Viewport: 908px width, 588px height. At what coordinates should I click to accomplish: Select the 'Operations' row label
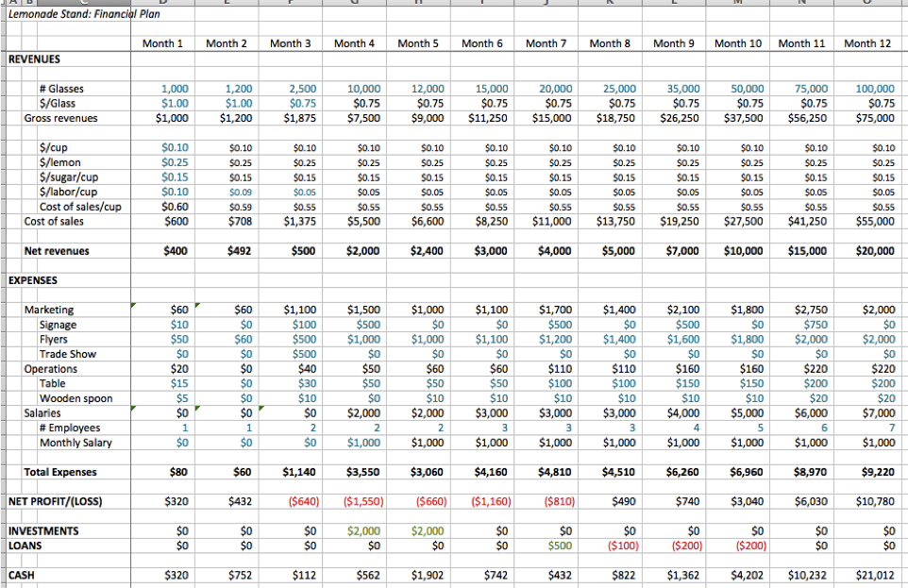50,369
